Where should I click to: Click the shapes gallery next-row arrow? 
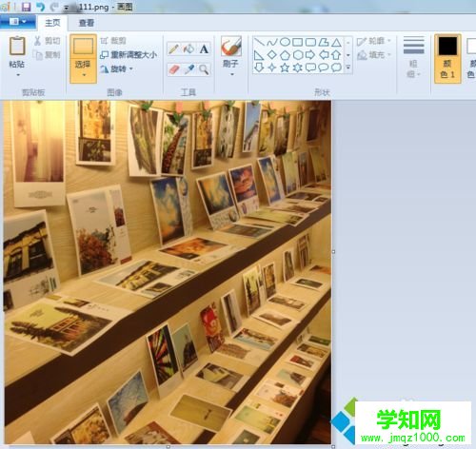348,55
